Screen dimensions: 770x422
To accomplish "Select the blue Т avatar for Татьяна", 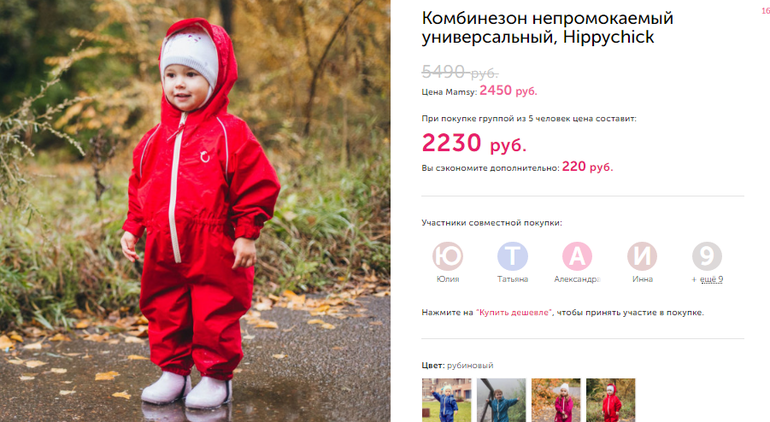I will [x=512, y=256].
